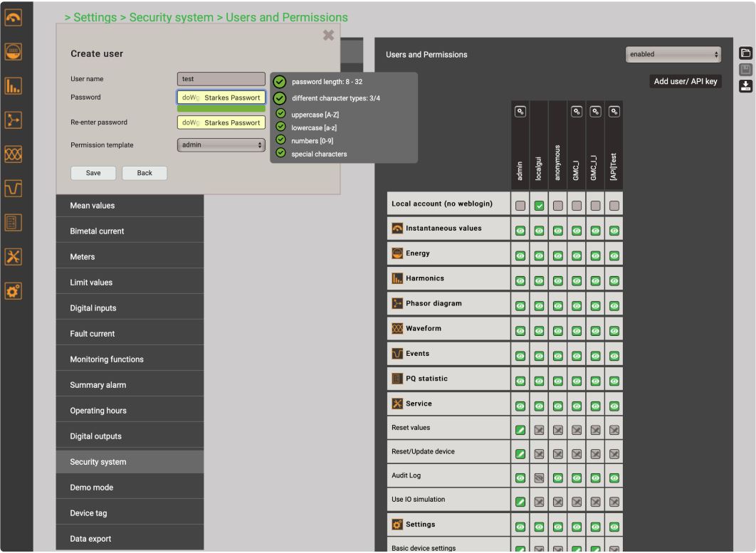Click Add user/ API key button
This screenshot has width=756, height=553.
tap(685, 81)
